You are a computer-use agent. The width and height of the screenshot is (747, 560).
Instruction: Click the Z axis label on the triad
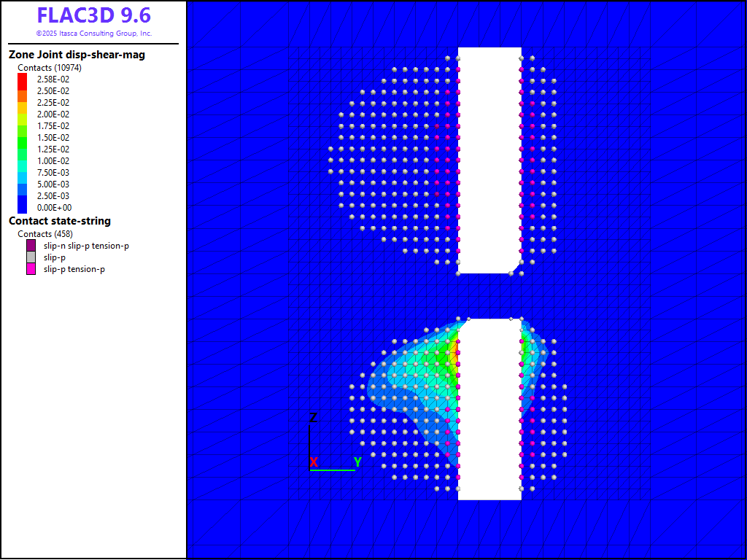click(313, 418)
